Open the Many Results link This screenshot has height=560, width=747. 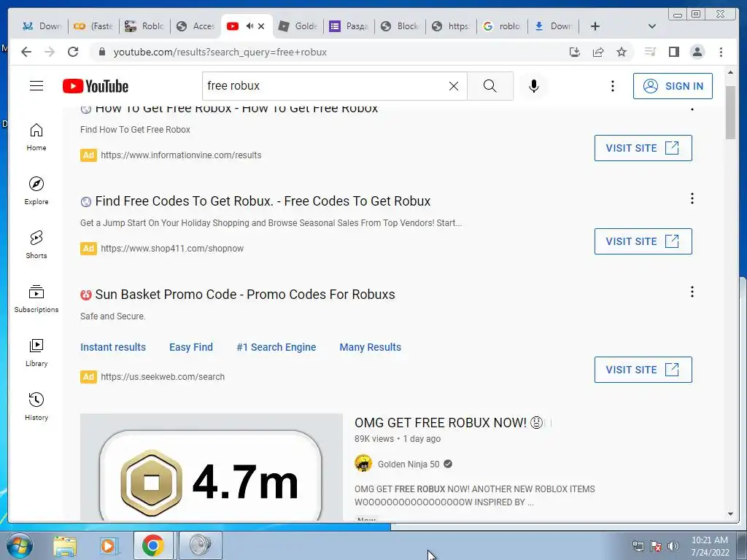370,347
